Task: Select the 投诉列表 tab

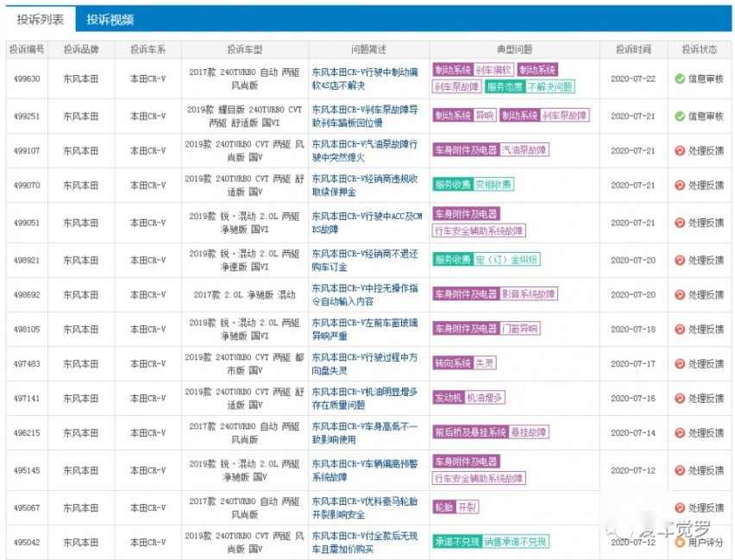Action: (x=41, y=19)
